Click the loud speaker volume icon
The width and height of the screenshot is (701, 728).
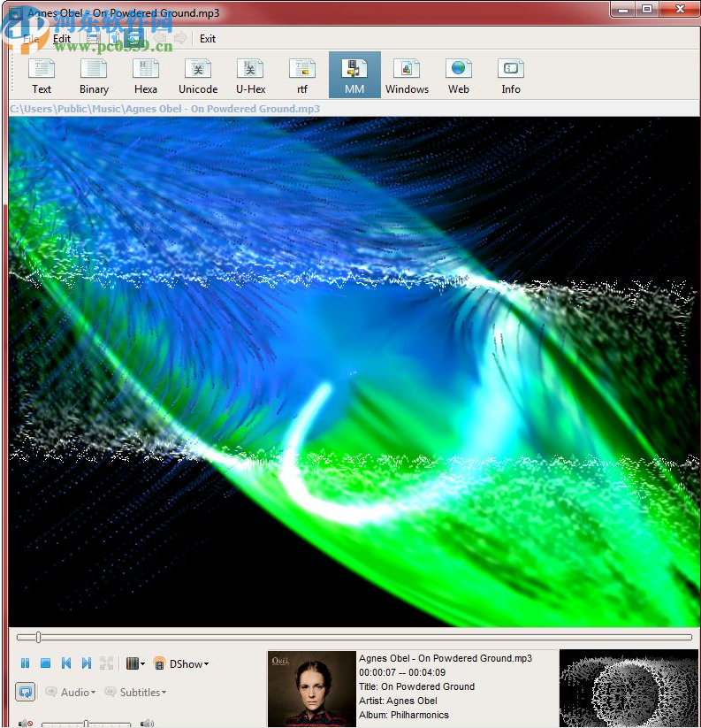point(147,724)
